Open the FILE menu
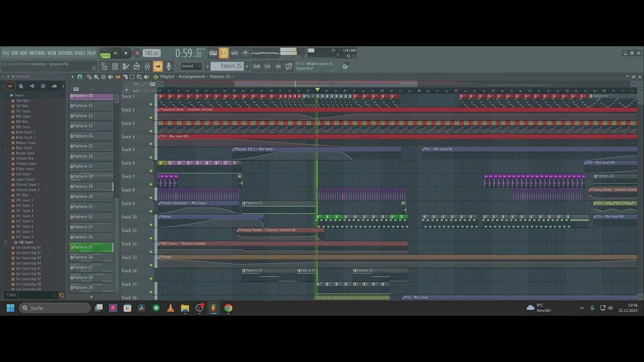Viewport: 644px width, 362px height. point(6,53)
